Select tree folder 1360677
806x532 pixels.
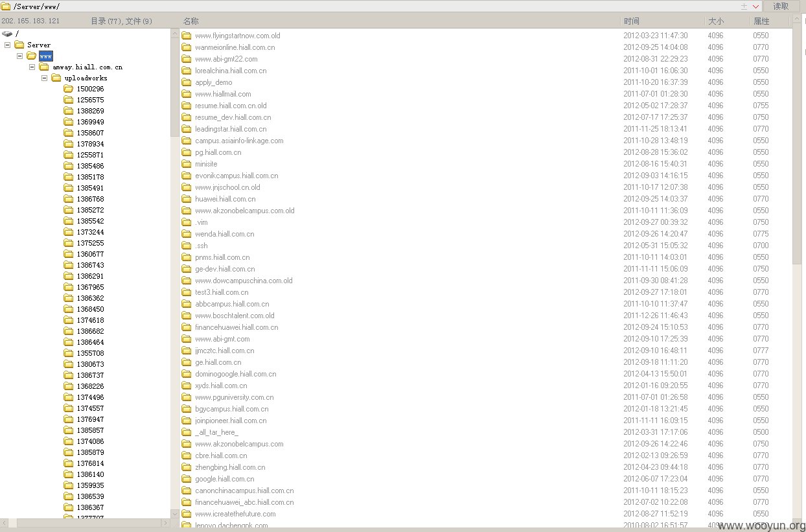[x=90, y=254]
